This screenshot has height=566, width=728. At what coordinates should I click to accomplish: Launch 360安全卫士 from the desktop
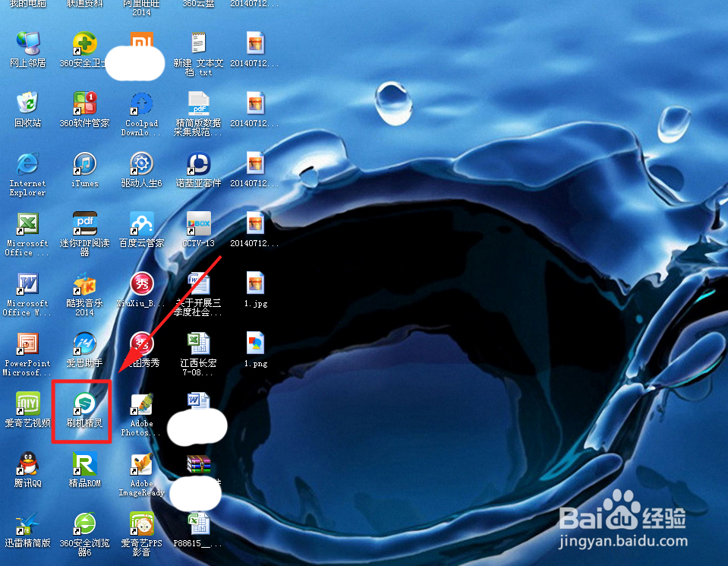[84, 46]
